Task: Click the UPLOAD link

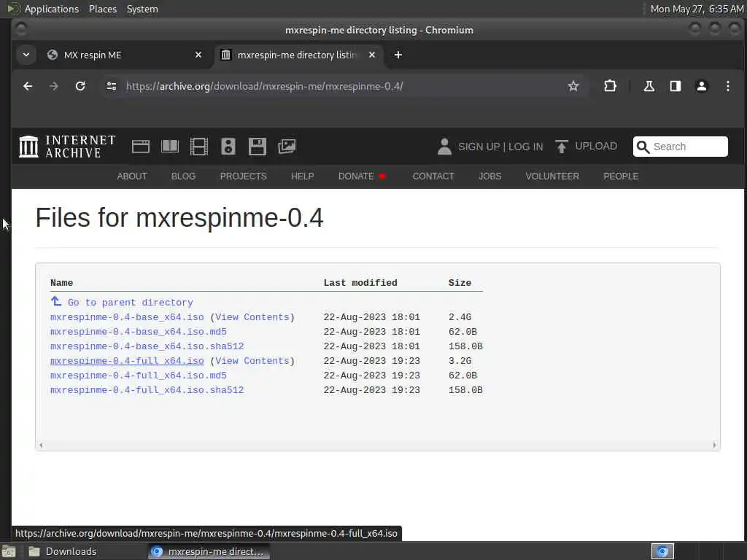Action: pos(595,146)
